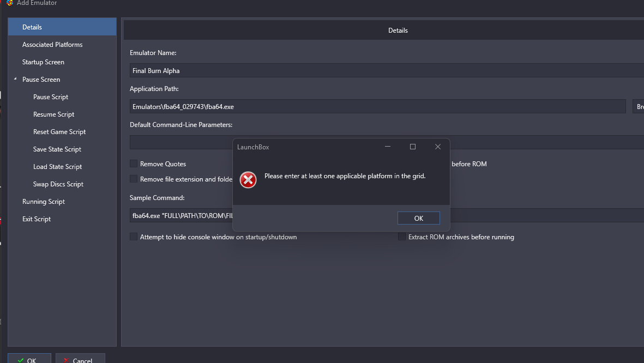
Task: Confirm Add Emulator with bottom OK button
Action: tap(29, 358)
